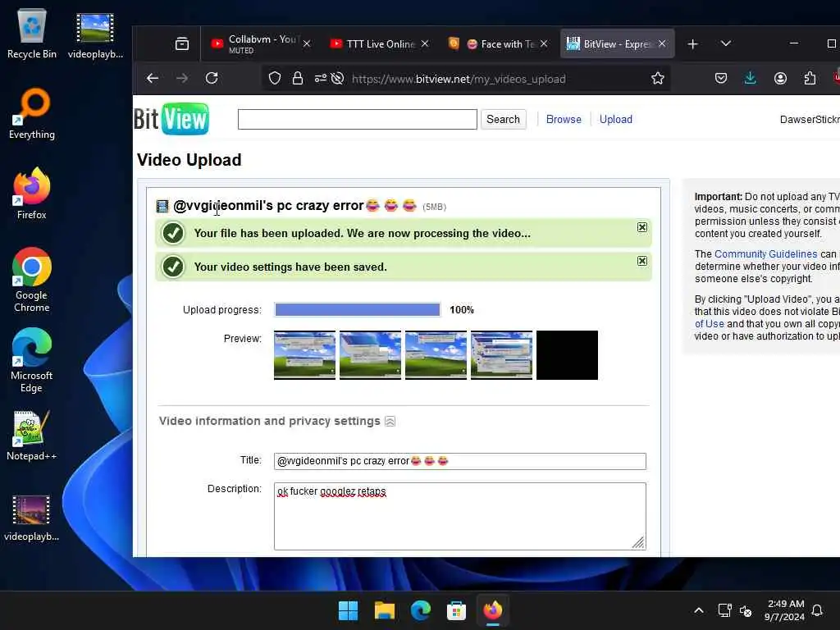This screenshot has width=840, height=630.
Task: Select the black fifth preview thumbnail
Action: 567,355
